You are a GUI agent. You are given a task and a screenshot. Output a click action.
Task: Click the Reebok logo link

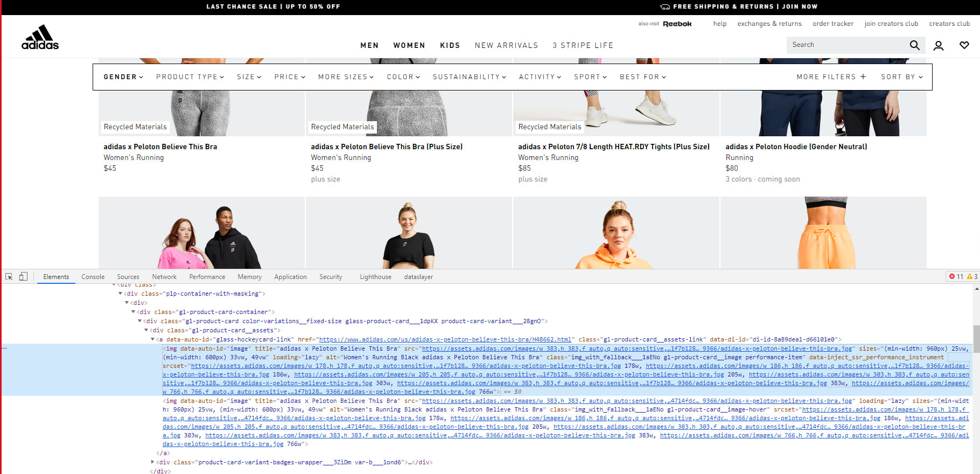(677, 24)
